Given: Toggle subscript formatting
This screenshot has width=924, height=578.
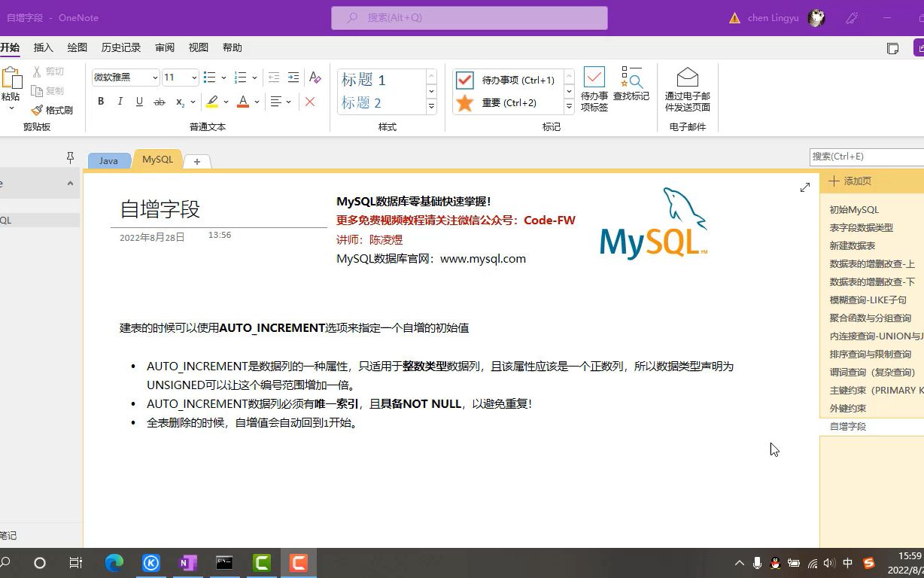Looking at the screenshot, I should click(180, 102).
